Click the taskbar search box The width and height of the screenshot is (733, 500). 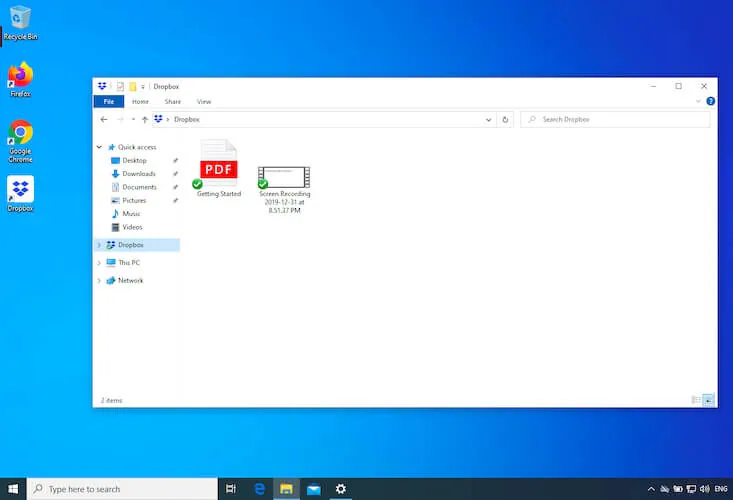pyautogui.click(x=122, y=489)
